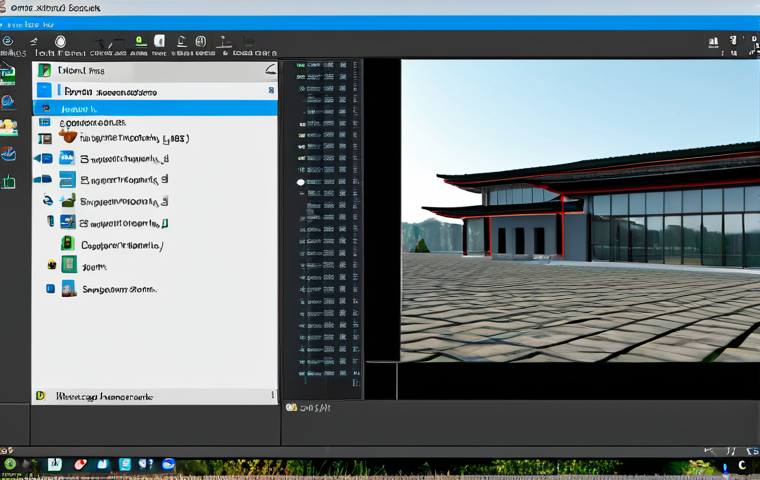Click the yellow-black icon beside green square row
This screenshot has height=480, width=760.
[51, 265]
